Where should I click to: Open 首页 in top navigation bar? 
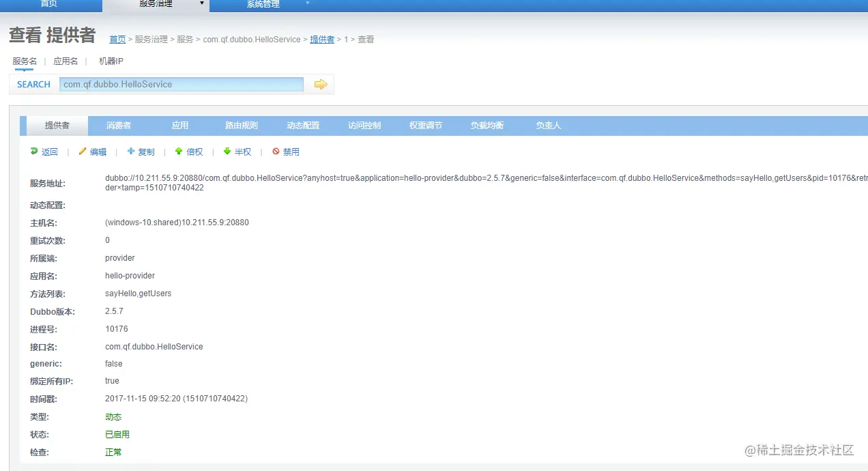49,4
